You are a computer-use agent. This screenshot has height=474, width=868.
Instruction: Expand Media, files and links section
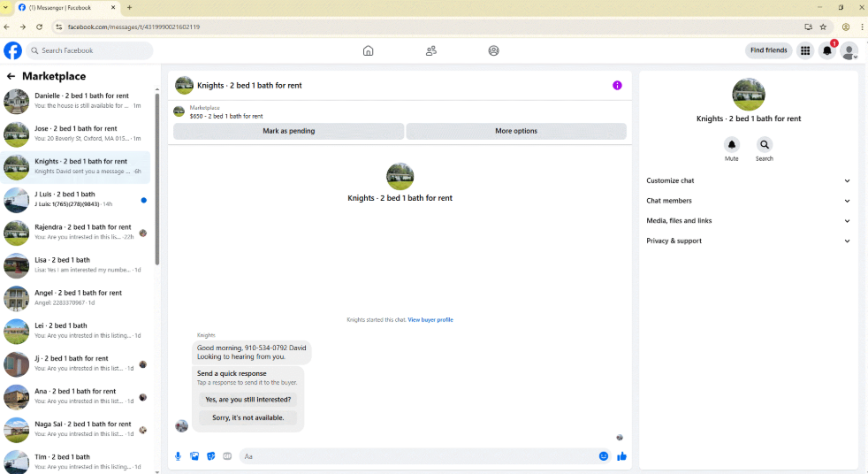pos(749,220)
